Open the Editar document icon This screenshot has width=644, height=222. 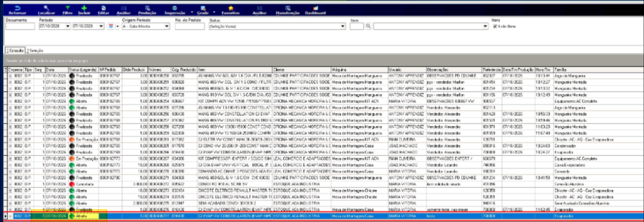coord(104,8)
